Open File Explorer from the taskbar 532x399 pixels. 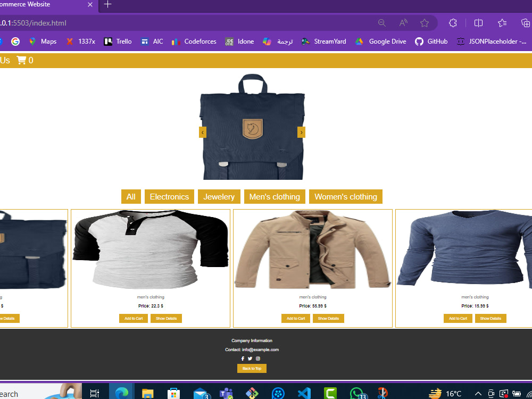tap(147, 394)
